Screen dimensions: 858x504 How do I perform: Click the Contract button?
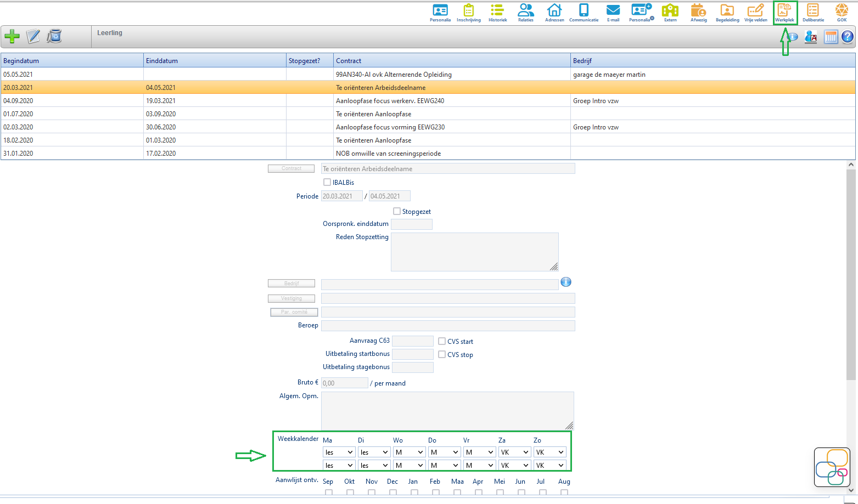[x=291, y=168]
